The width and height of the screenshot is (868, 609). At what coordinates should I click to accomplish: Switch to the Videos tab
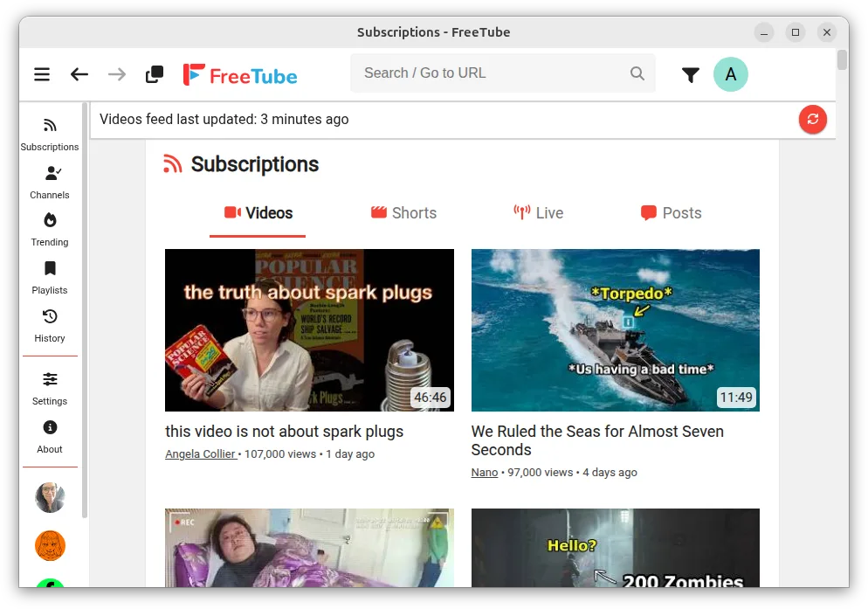click(258, 213)
